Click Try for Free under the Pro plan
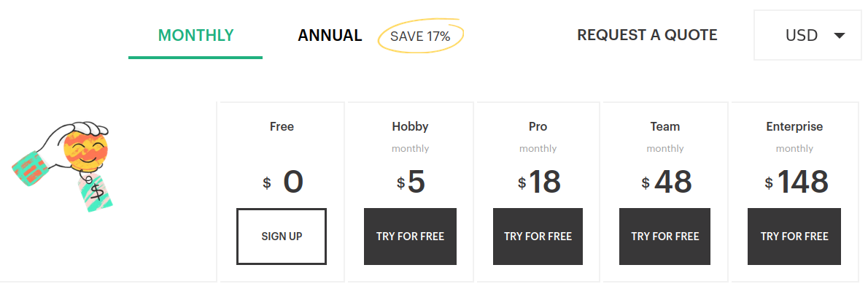868x292 pixels. point(538,237)
